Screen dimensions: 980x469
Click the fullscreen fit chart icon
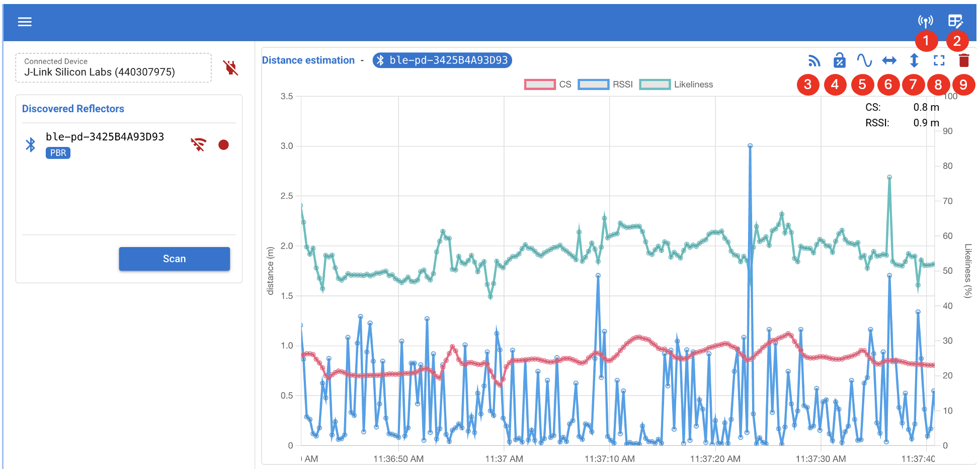(x=939, y=61)
